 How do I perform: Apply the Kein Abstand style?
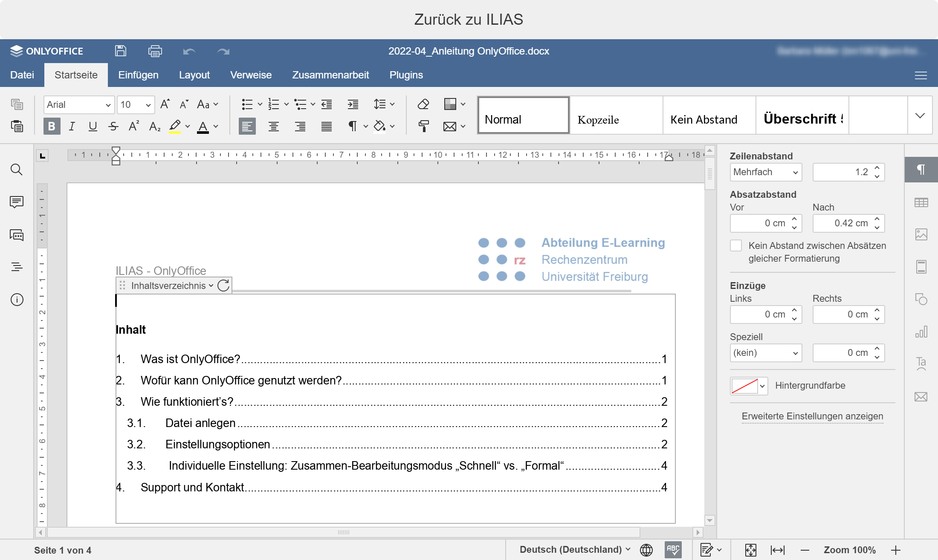click(709, 115)
